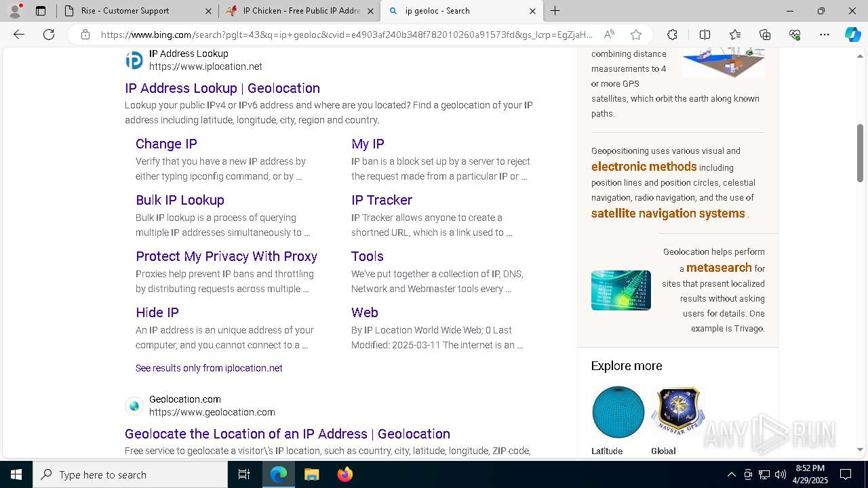
Task: Go back to previous page
Action: pyautogui.click(x=19, y=35)
